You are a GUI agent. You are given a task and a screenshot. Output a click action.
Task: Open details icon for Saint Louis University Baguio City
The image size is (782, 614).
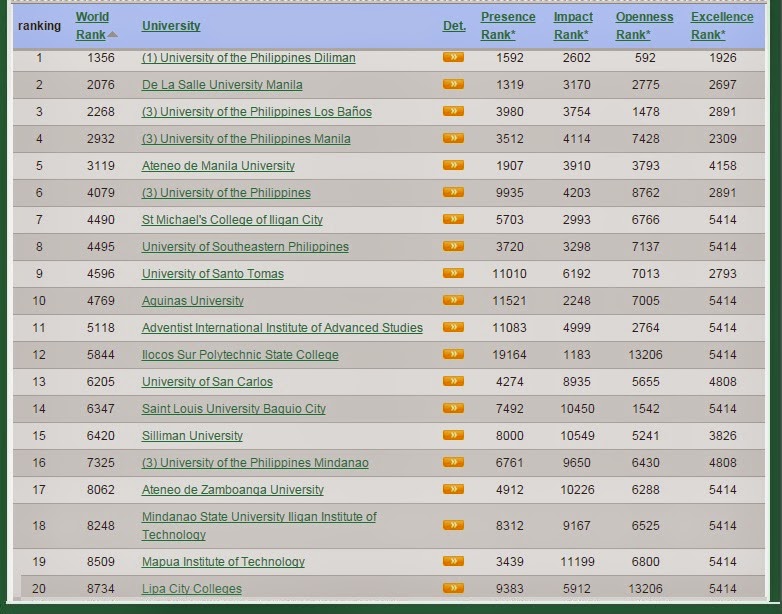pyautogui.click(x=453, y=408)
